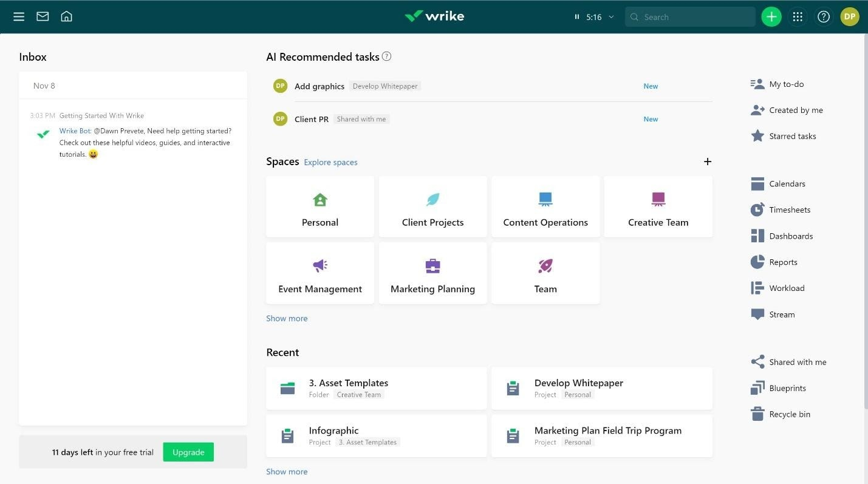Open the Explore spaces link

coord(330,162)
